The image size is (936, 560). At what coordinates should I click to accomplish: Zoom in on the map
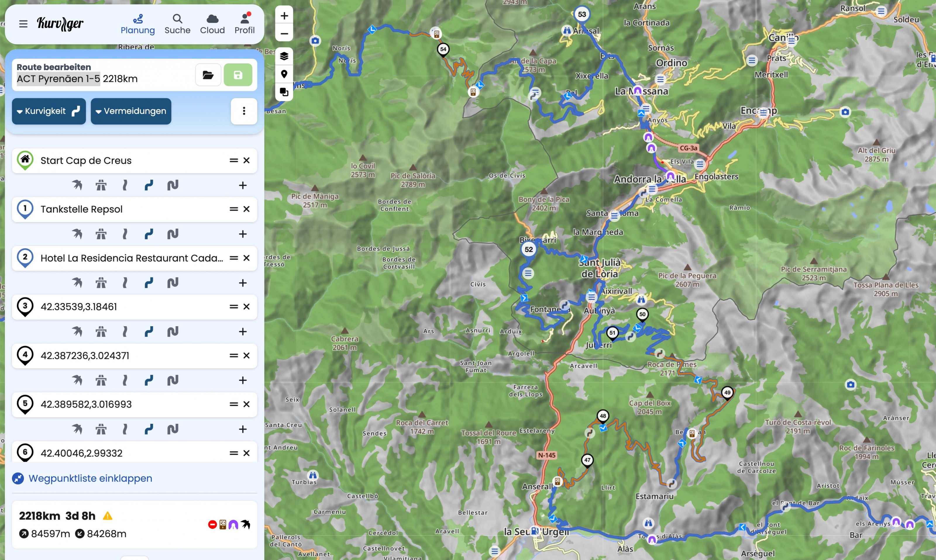[284, 16]
